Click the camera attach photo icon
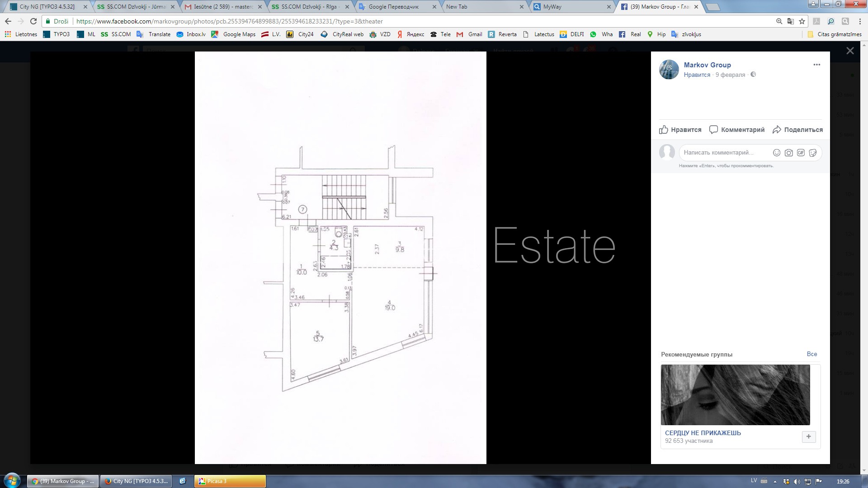The image size is (868, 488). click(788, 153)
